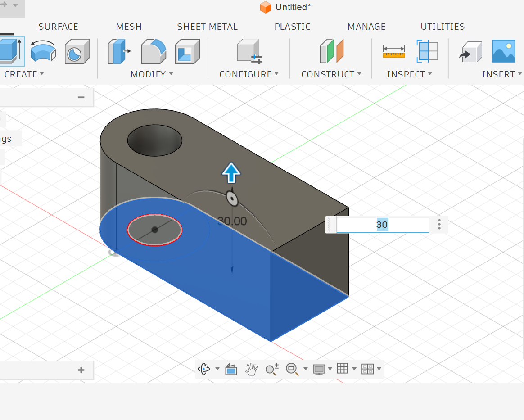The height and width of the screenshot is (420, 524).
Task: Open the MODIFY dropdown menu
Action: (152, 74)
